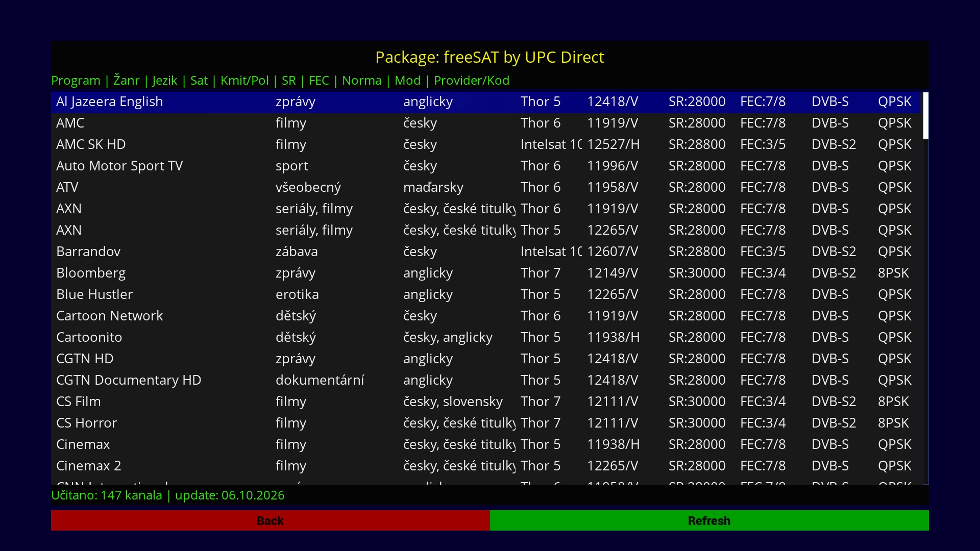Click frequency 12527/H in AMC SK HD row
This screenshot has width=980, height=551.
613,144
